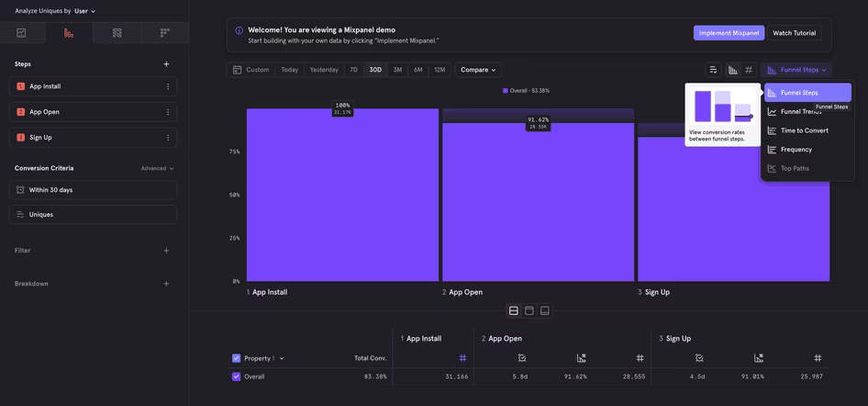Open App Open step options menu
This screenshot has width=868, height=406.
pyautogui.click(x=168, y=112)
